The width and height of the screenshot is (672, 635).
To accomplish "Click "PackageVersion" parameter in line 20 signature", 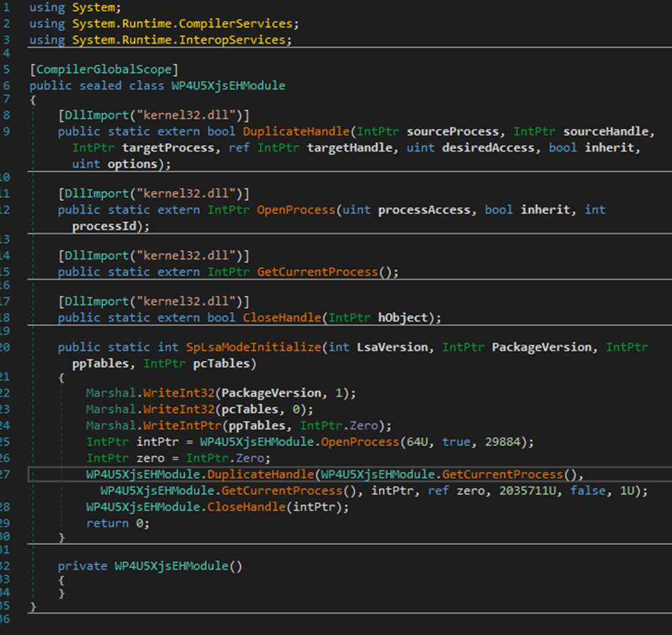I will click(x=542, y=348).
